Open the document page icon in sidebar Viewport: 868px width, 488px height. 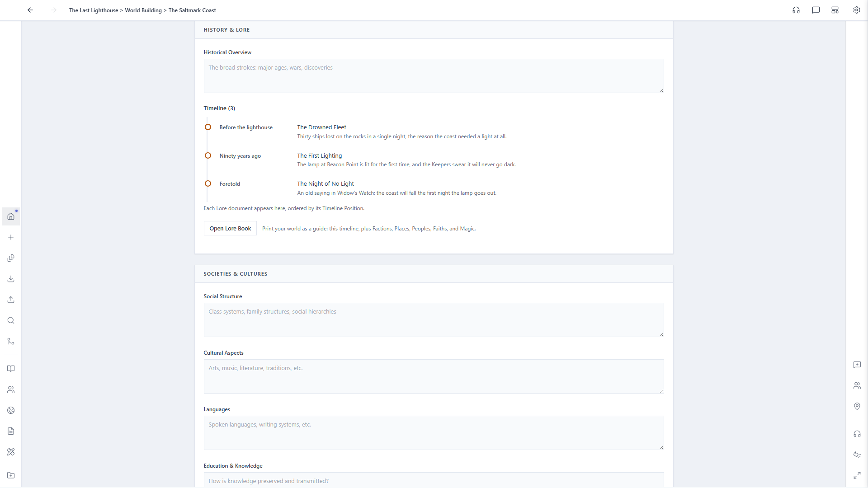click(x=11, y=431)
